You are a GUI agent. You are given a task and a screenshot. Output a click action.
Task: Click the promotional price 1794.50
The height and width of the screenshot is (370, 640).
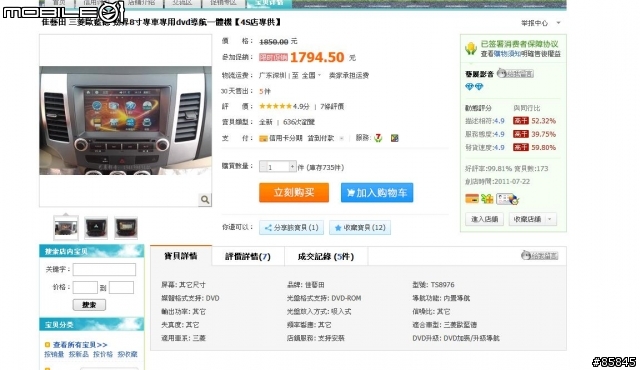click(x=317, y=57)
